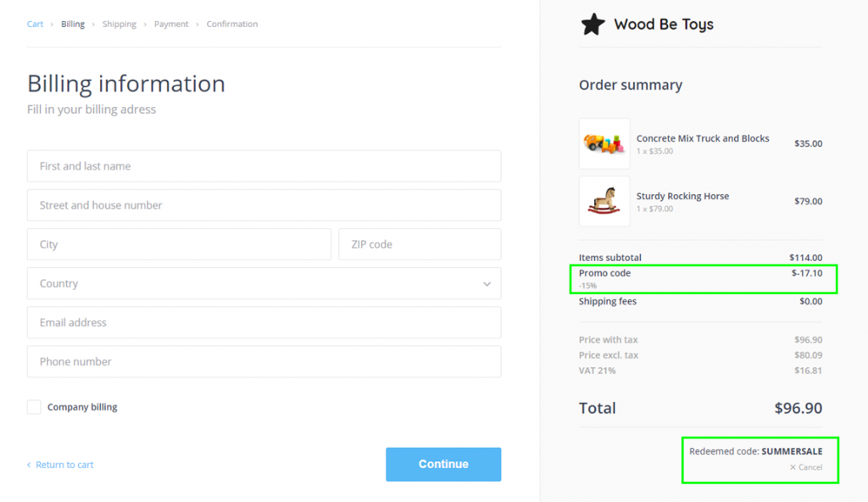Click the Sturdy Rocking Horse thumbnail
Screen dimensions: 868x502
(x=604, y=201)
